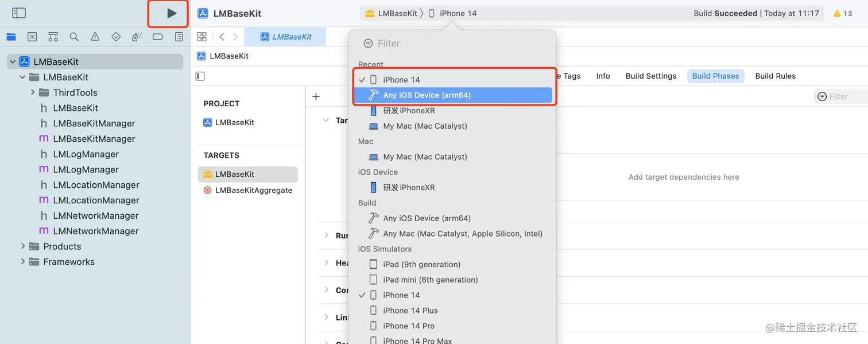The image size is (868, 344).
Task: Open the Test navigator diamond icon
Action: 116,37
